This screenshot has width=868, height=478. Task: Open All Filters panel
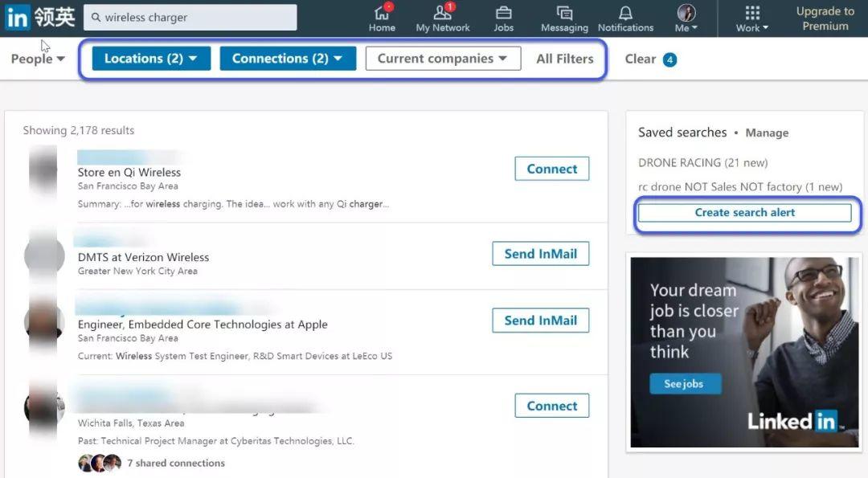565,59
